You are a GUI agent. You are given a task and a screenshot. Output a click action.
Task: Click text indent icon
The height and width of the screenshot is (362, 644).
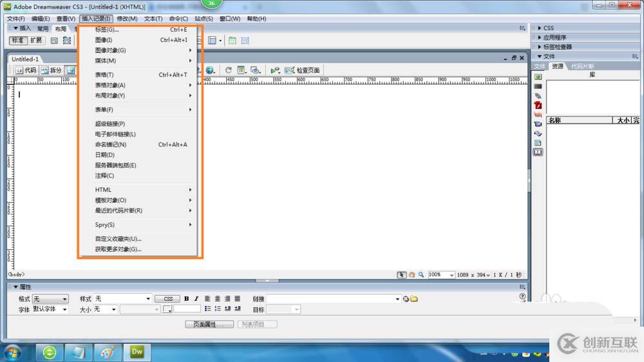point(237,309)
